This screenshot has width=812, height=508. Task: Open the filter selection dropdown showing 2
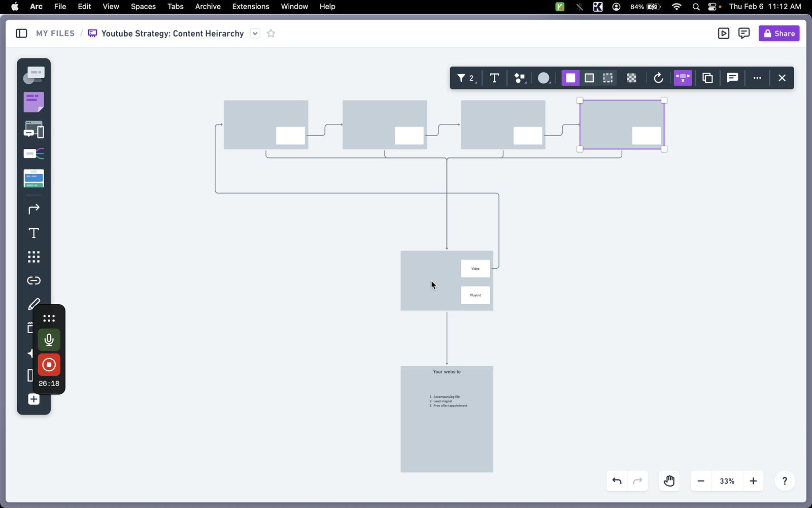[466, 78]
